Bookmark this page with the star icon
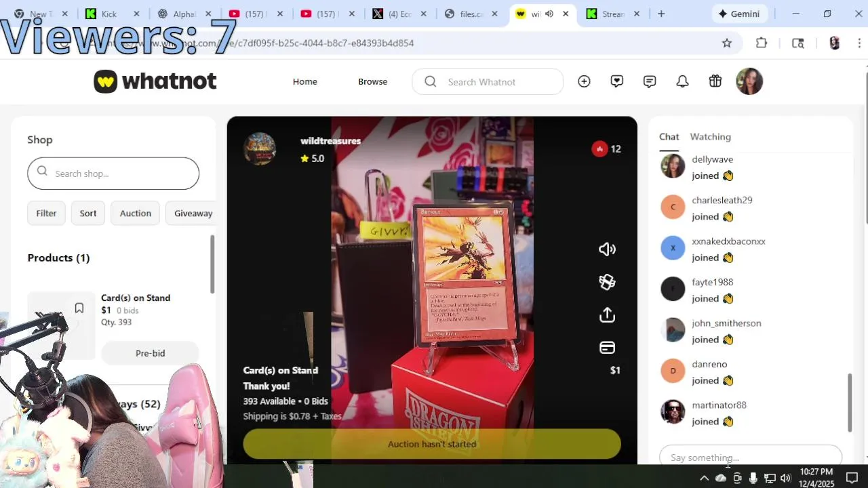Viewport: 868px width, 488px height. coord(727,43)
